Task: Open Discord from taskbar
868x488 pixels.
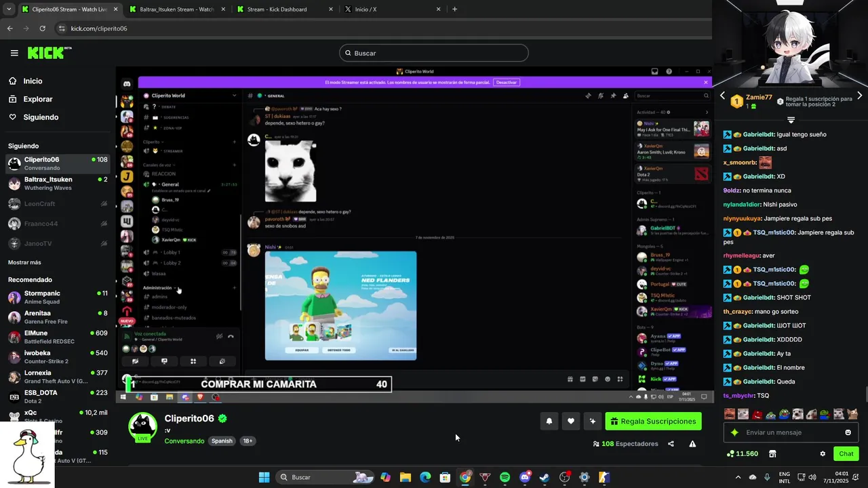Action: pos(525,477)
